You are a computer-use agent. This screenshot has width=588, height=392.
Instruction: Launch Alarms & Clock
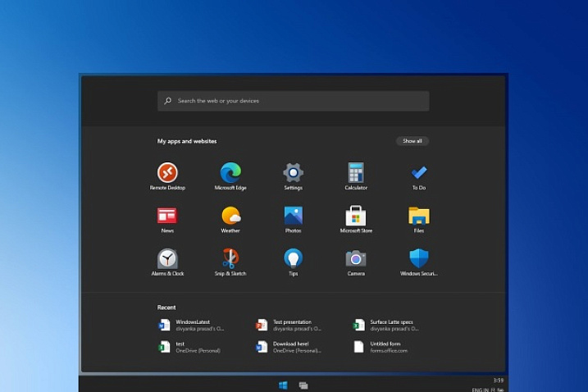click(x=167, y=262)
